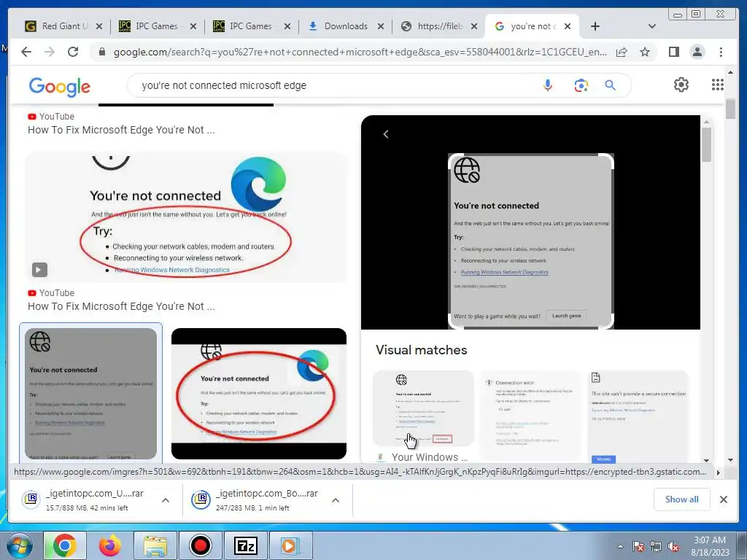Launch Firefox from the taskbar
Screen dimensions: 747x560
click(110, 545)
